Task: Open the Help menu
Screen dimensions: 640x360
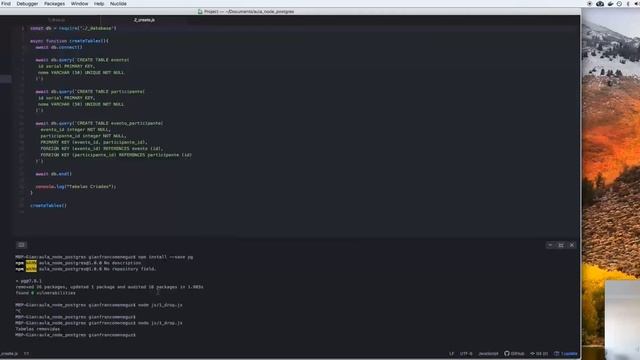Action: 99,4
